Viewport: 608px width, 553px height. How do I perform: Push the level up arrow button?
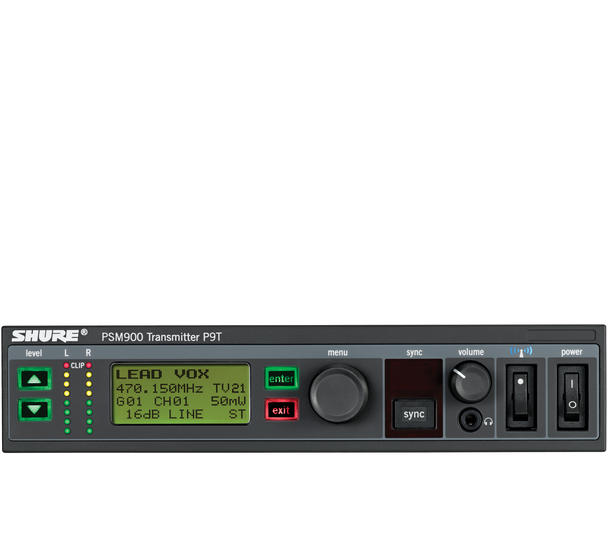[x=35, y=378]
